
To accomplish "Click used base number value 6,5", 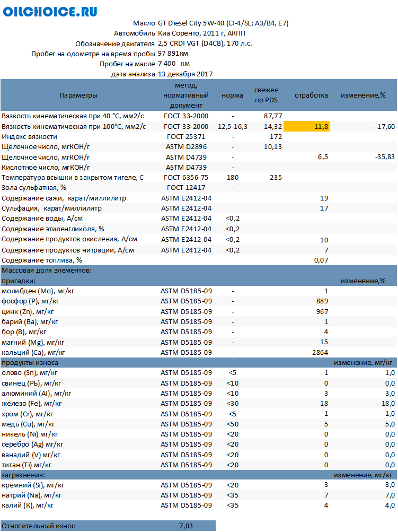I will tap(323, 157).
